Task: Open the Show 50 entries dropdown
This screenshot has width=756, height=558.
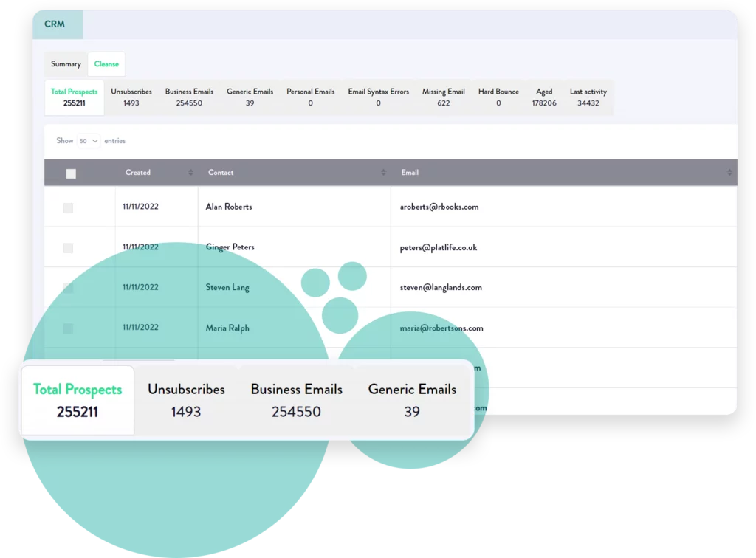Action: (x=89, y=141)
